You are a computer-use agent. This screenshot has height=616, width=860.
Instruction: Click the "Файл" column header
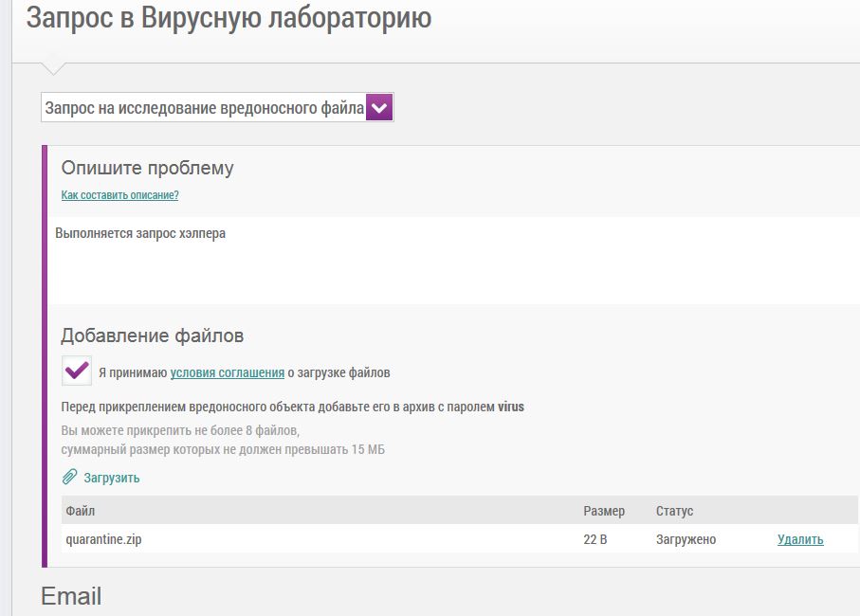80,511
